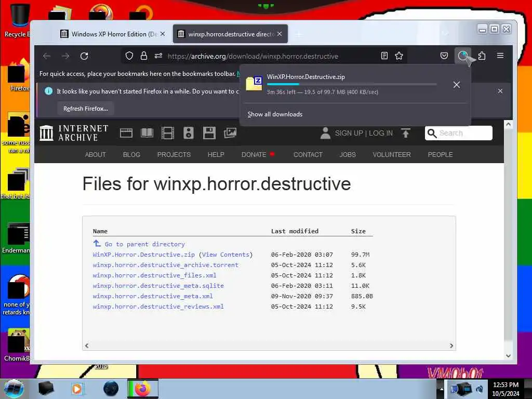Bookmark this page with the star icon

tap(399, 56)
